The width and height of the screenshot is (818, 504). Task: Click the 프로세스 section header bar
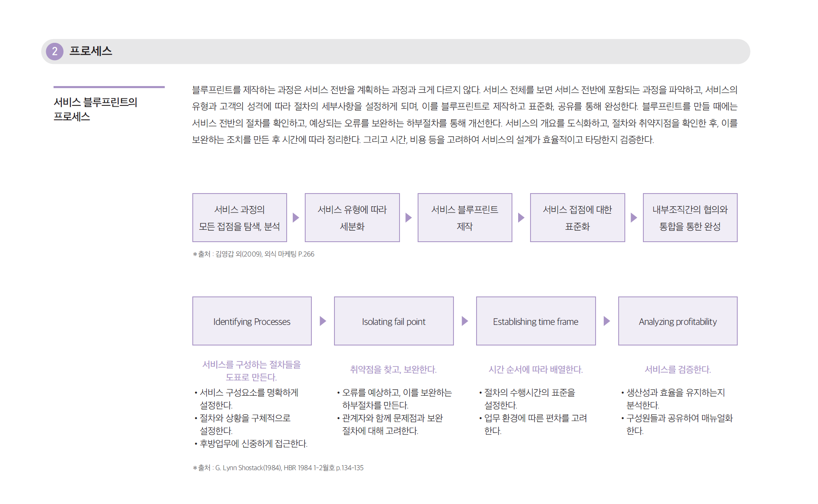tap(395, 51)
